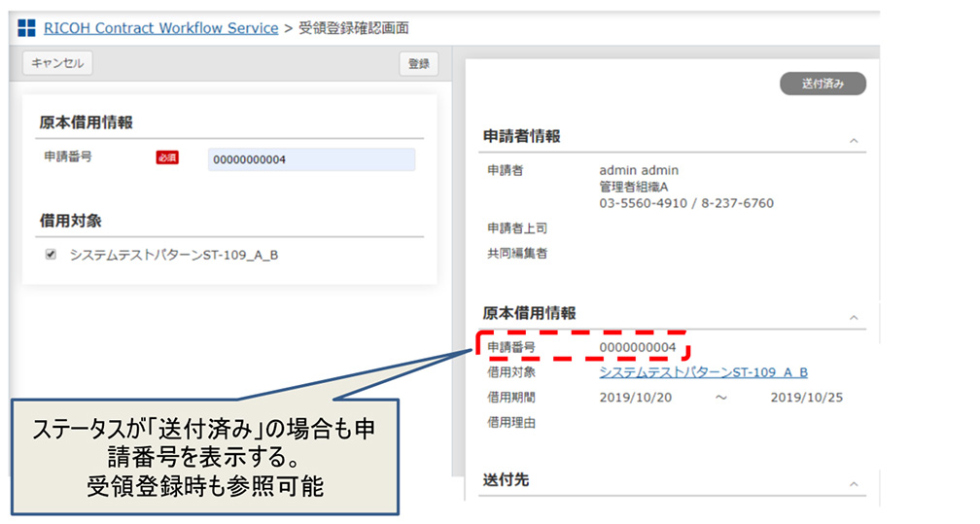This screenshot has height=524, width=980.
Task: Click the 申請番号 input field
Action: [311, 159]
